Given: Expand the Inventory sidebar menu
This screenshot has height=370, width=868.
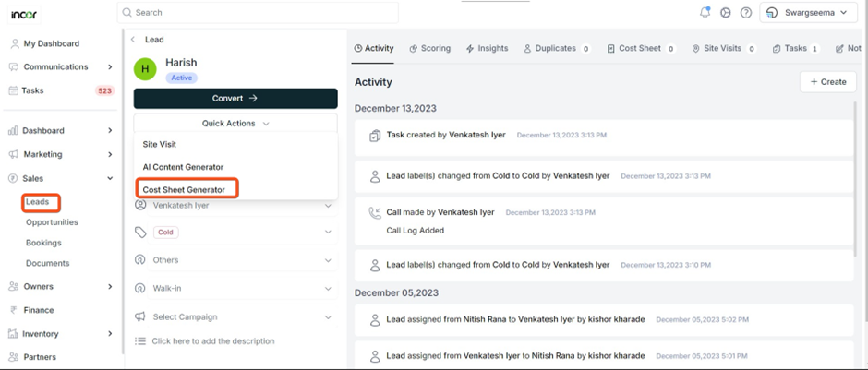Looking at the screenshot, I should (110, 333).
